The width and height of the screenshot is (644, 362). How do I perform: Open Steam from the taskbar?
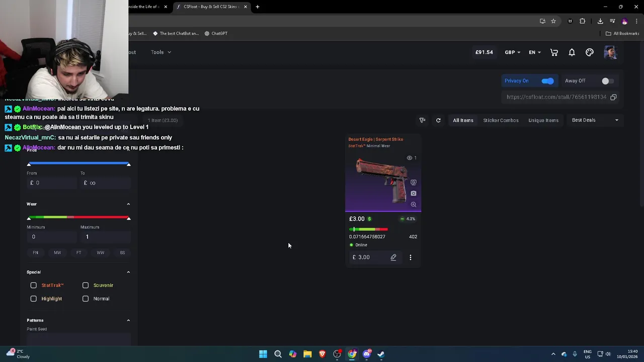[381, 354]
